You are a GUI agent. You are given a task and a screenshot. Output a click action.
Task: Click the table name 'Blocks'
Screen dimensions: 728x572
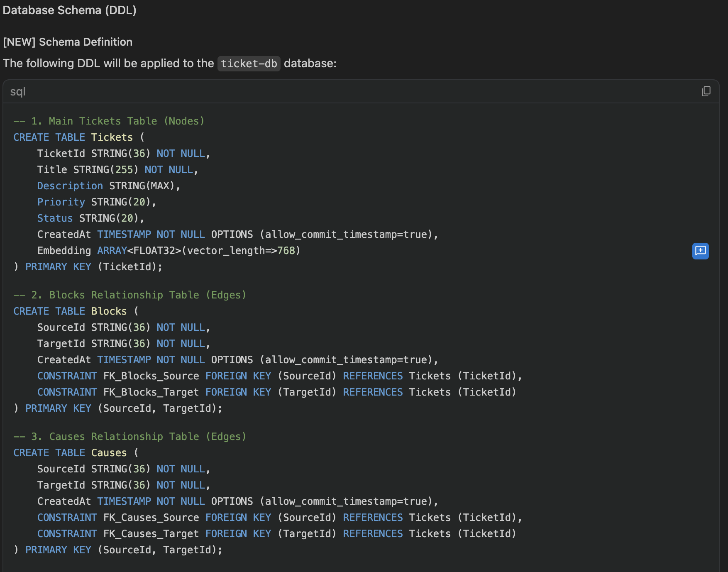point(109,311)
